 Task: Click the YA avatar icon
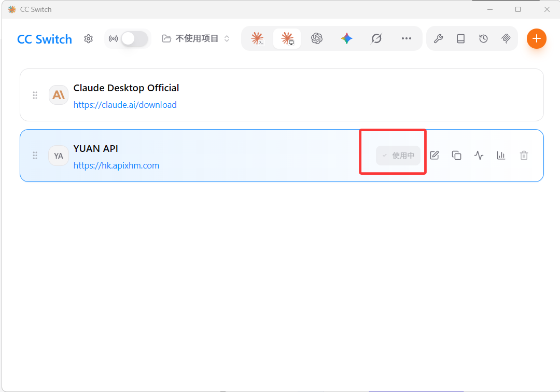click(59, 156)
